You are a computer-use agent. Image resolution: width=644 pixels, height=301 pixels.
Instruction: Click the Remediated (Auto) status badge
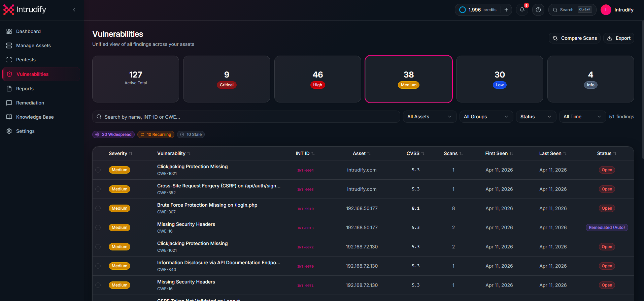point(607,228)
